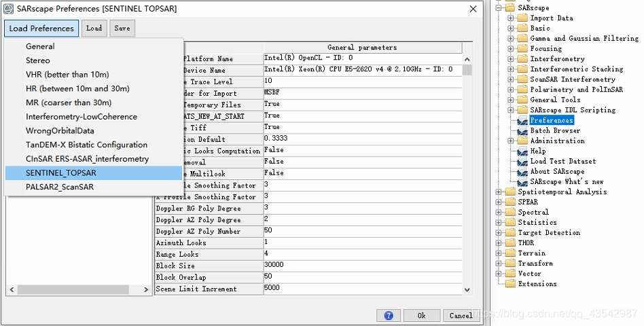Screen dimensions: 644x326
Task: Click the Azimuth Looks value field
Action: coord(363,242)
